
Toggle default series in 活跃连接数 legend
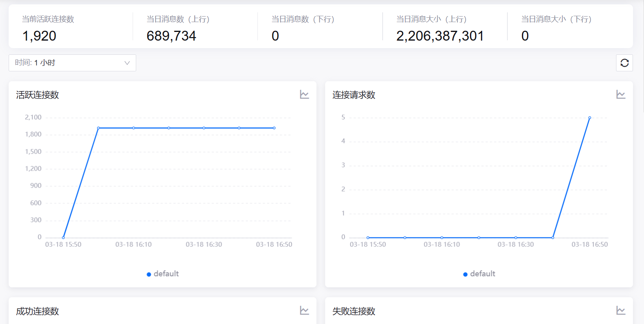click(166, 274)
